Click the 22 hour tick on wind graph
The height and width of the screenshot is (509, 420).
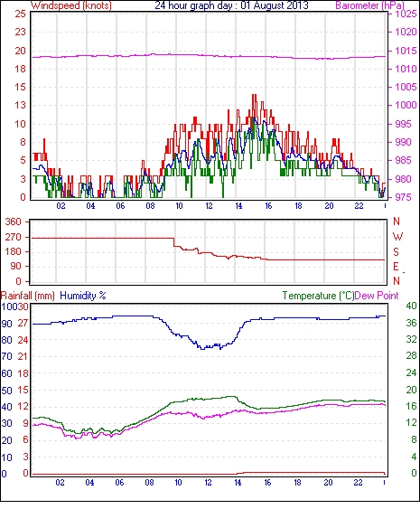coord(359,206)
